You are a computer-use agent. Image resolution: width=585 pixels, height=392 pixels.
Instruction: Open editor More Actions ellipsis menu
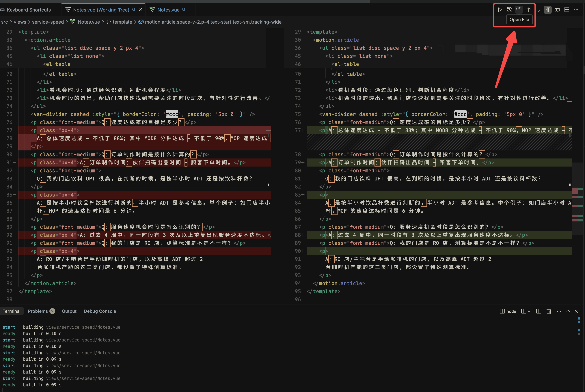click(x=576, y=10)
